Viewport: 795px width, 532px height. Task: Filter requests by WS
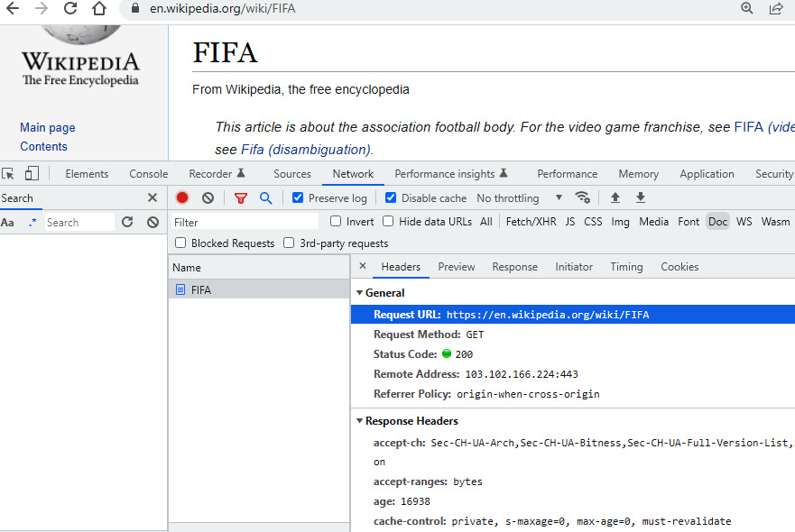pos(744,222)
